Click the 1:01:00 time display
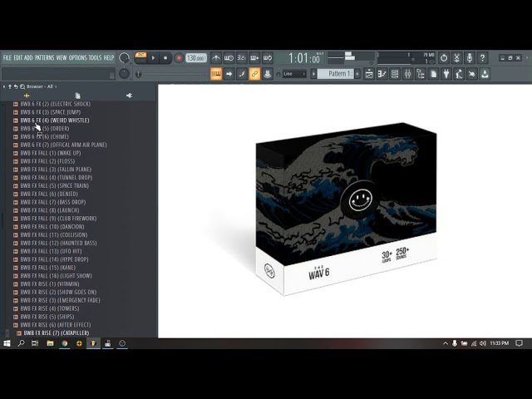 click(x=304, y=58)
